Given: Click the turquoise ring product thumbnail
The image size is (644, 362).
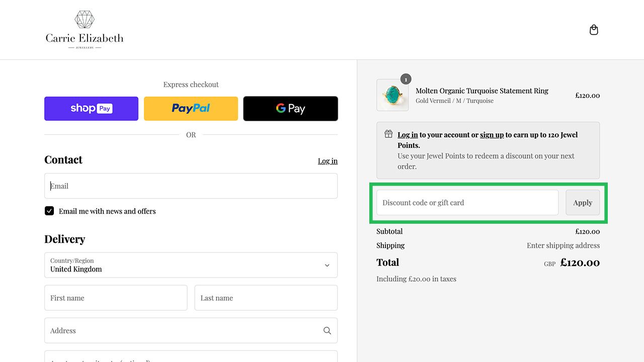Looking at the screenshot, I should (x=392, y=95).
